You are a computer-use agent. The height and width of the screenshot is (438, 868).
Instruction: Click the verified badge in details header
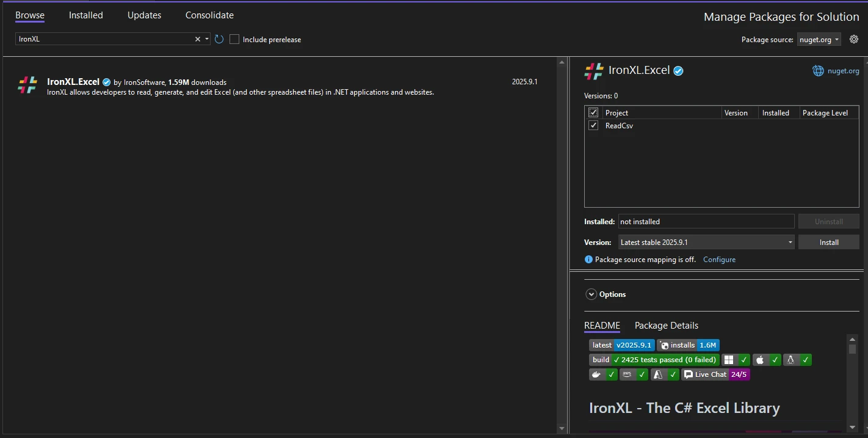coord(678,71)
